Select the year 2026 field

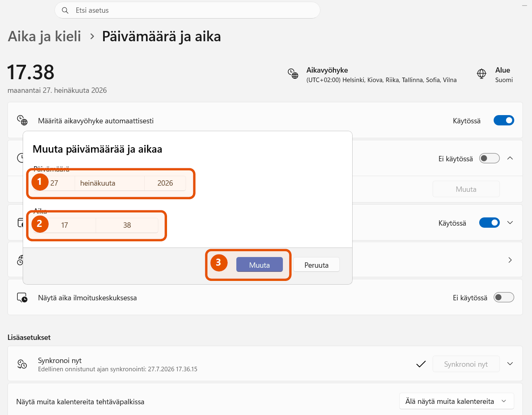coord(165,183)
